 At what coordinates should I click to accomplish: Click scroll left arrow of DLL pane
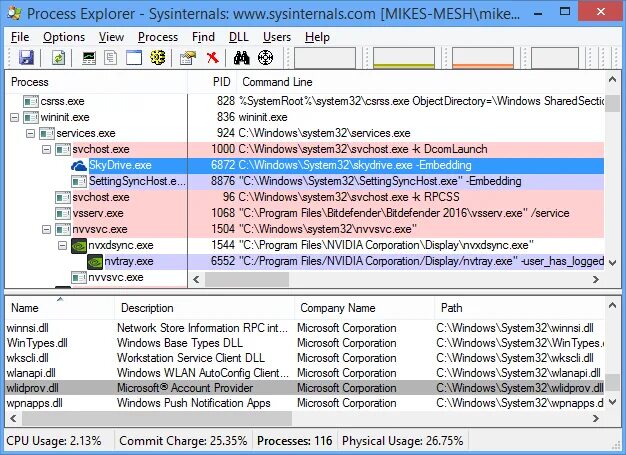13,419
